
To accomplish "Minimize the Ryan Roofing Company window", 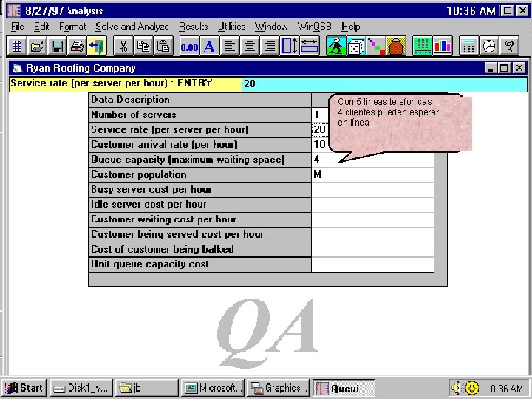I will click(x=490, y=68).
